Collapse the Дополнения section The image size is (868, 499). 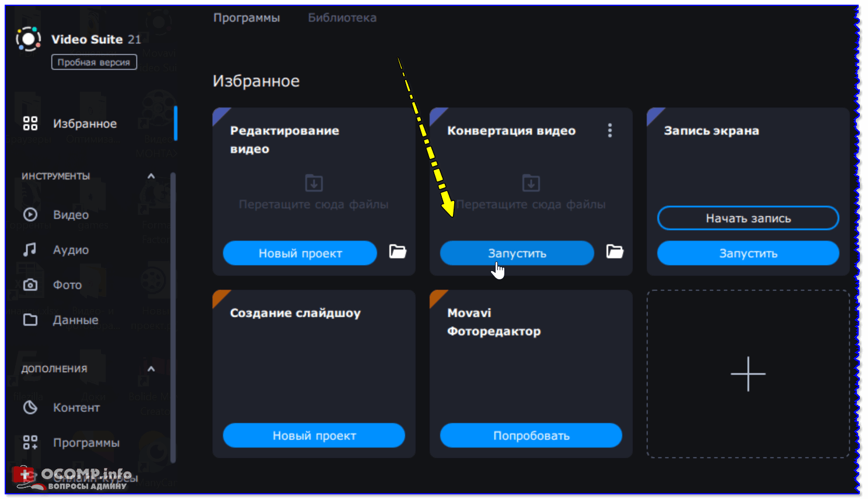151,369
